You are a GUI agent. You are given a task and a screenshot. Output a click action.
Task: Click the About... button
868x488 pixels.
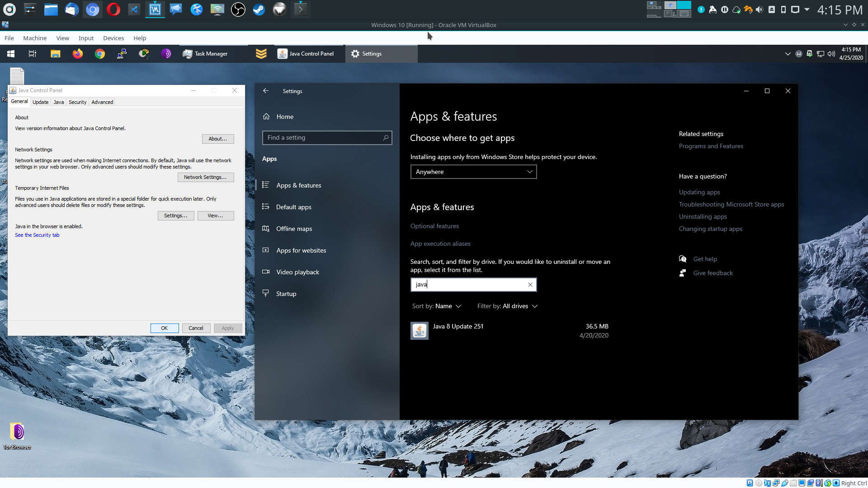(x=218, y=139)
